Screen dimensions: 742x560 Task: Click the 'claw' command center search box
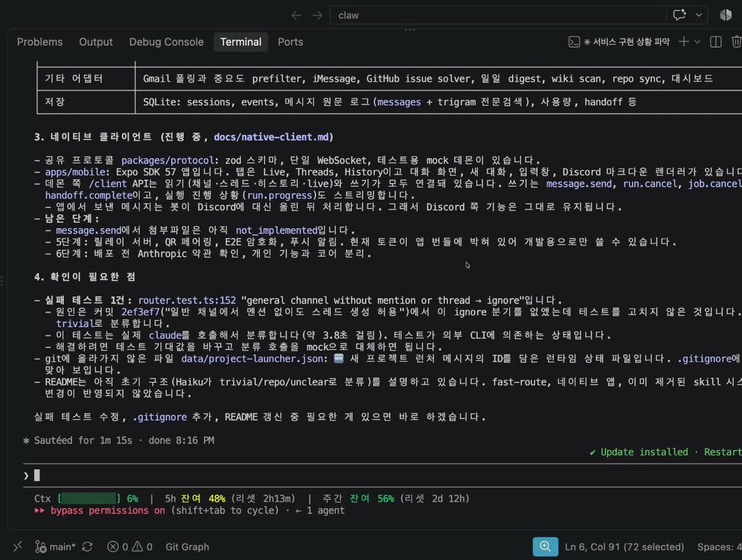pos(497,15)
